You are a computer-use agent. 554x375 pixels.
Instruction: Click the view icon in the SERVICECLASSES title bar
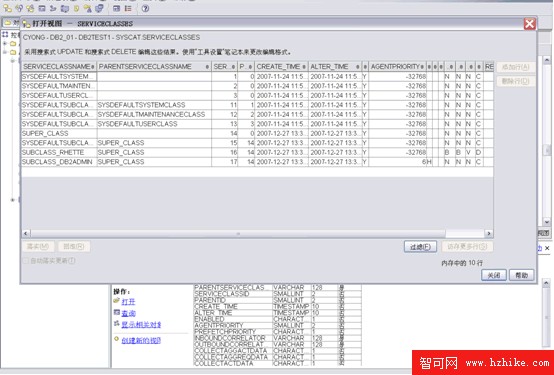point(26,24)
